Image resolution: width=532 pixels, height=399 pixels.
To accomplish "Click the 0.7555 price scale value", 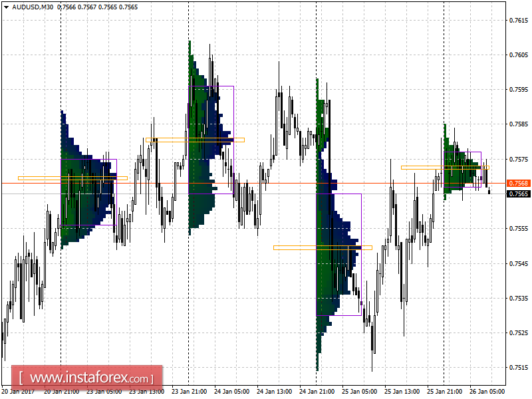I will (x=519, y=229).
